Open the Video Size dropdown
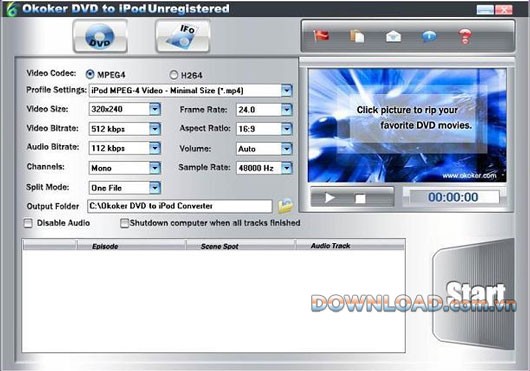Screen dimensions: 530x371 click(155, 109)
